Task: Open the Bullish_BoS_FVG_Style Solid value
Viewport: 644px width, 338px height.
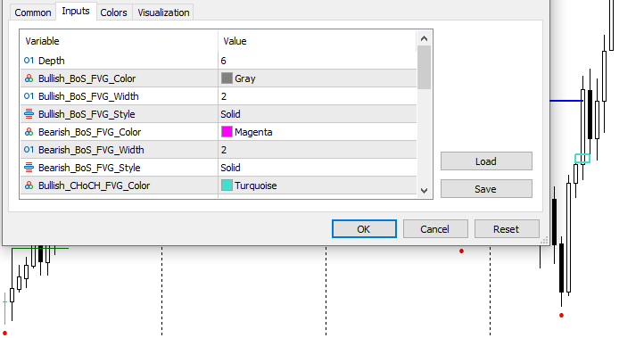Action: click(230, 114)
